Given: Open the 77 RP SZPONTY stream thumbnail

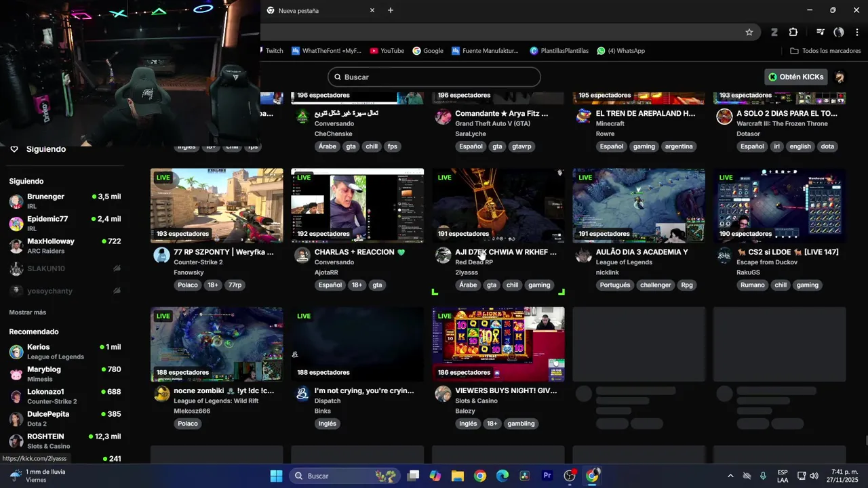Looking at the screenshot, I should click(217, 205).
